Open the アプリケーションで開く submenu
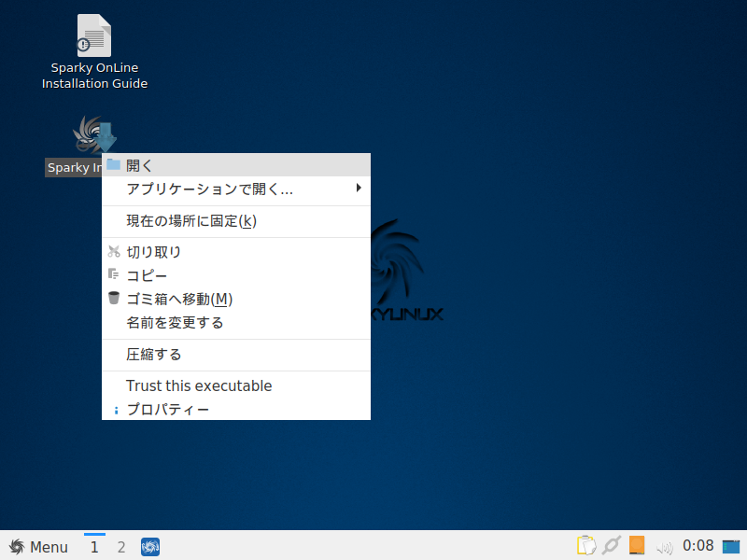 [x=236, y=189]
